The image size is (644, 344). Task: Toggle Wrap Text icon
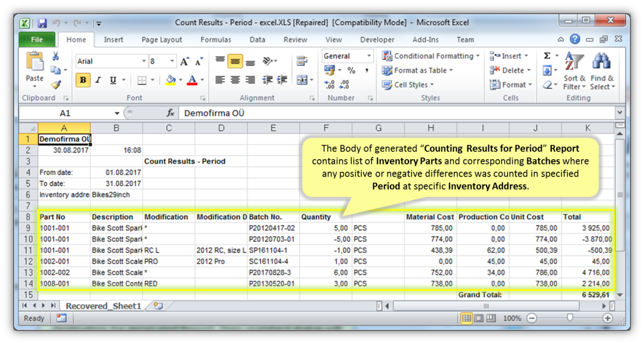click(x=303, y=61)
